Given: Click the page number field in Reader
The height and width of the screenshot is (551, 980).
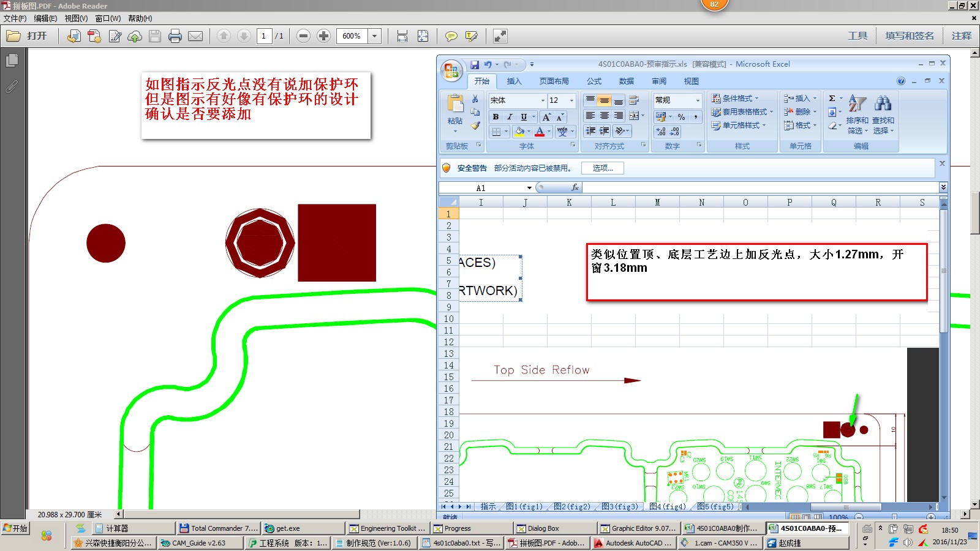Looking at the screenshot, I should 264,36.
